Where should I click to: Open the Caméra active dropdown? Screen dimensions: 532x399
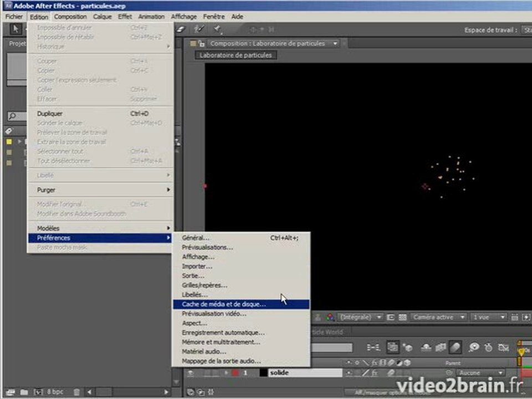tap(438, 317)
